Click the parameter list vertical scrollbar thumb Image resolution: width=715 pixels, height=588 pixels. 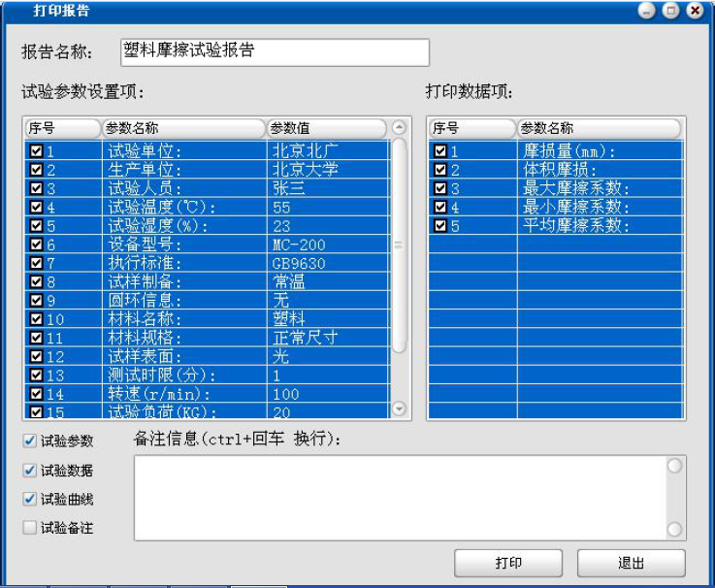click(x=398, y=245)
